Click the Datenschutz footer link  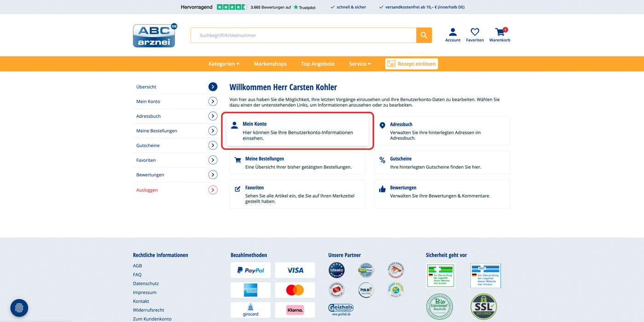tap(146, 283)
